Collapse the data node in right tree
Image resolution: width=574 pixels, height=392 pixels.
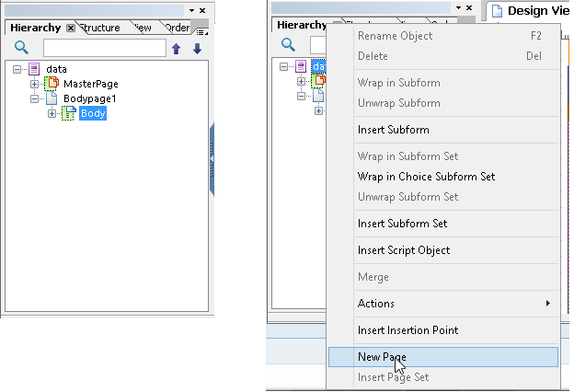[283, 66]
